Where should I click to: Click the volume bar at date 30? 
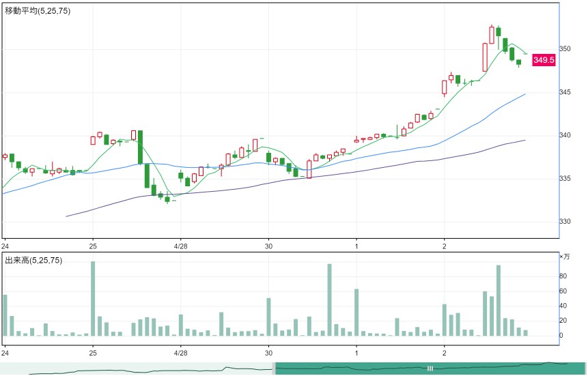click(268, 317)
